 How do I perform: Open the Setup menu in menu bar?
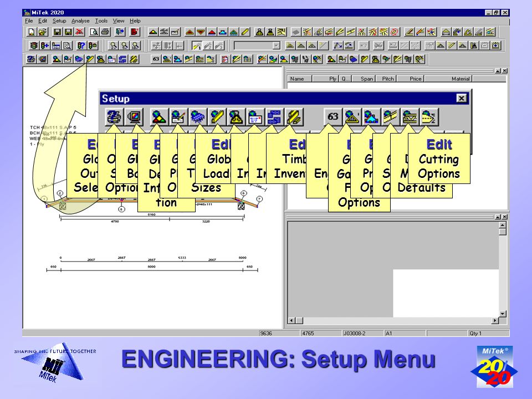point(59,21)
